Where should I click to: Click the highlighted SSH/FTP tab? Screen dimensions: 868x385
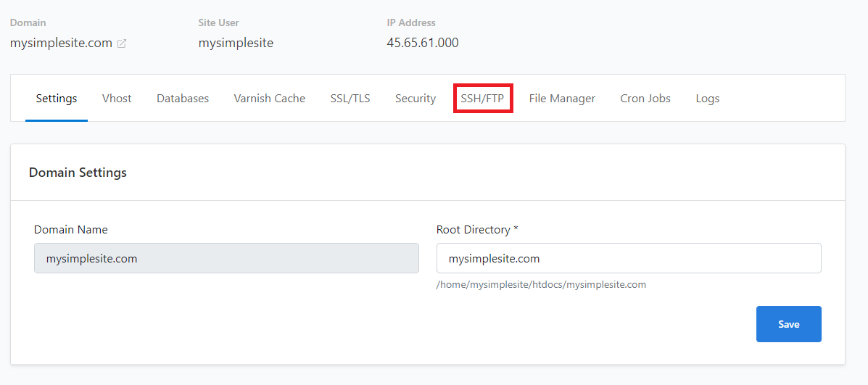[482, 99]
